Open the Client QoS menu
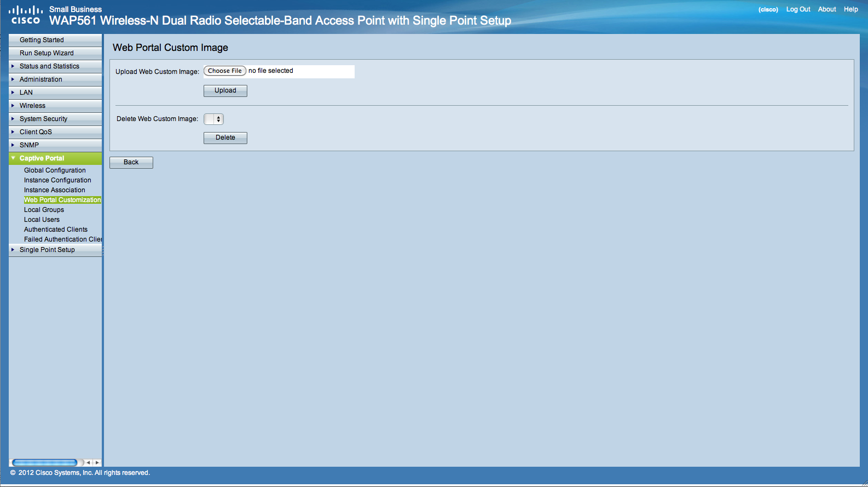The width and height of the screenshot is (868, 487). 55,132
